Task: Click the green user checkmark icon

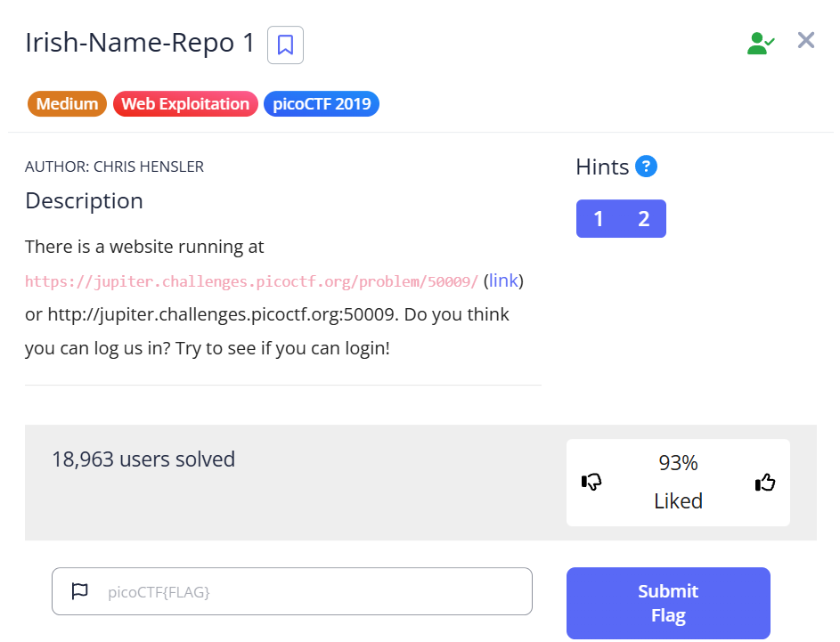Action: point(760,42)
